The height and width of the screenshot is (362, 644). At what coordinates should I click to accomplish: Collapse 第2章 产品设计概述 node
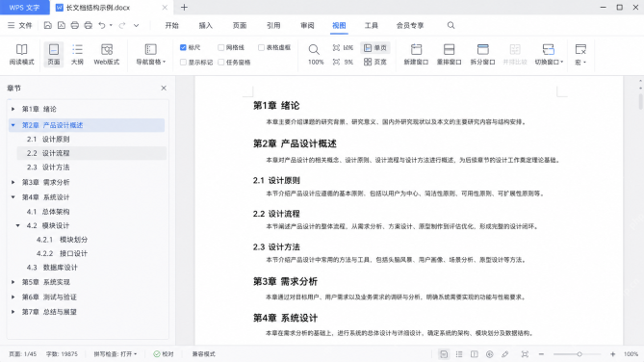13,125
